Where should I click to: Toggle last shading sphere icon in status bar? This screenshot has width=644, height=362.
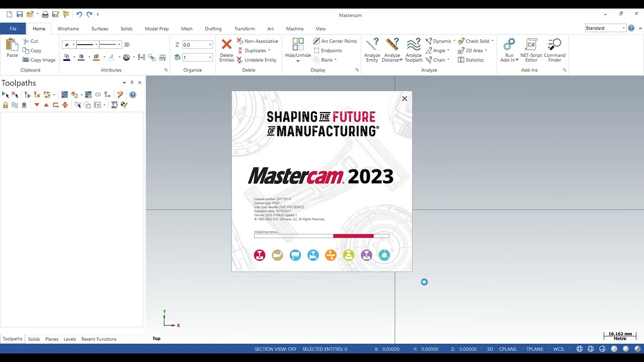[x=637, y=349]
